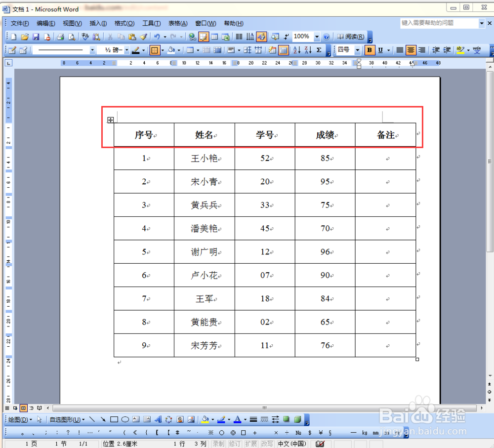Click the Table AutoFormat icon
494x448 pixels.
tap(272, 49)
